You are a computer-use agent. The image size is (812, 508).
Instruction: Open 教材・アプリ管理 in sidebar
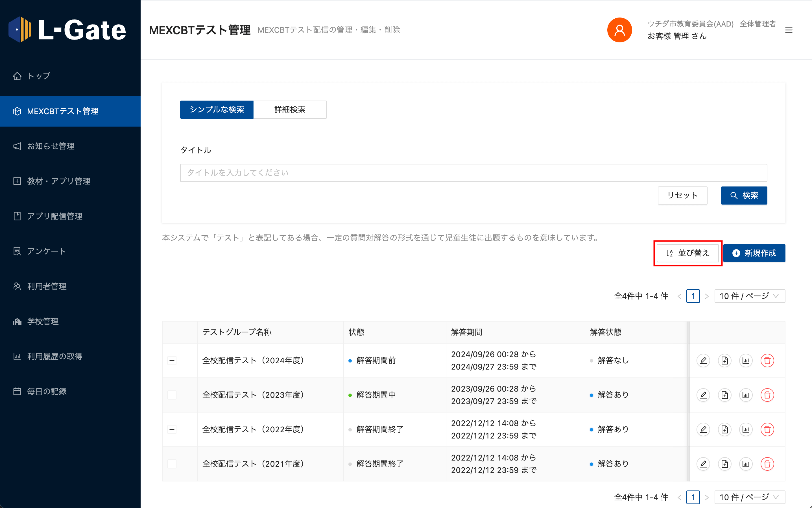[x=70, y=181]
